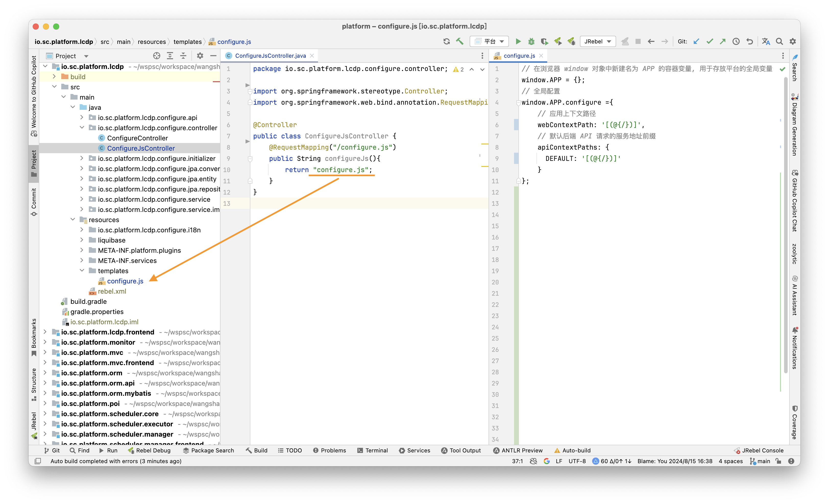Click the main Git branch widget

point(760,461)
